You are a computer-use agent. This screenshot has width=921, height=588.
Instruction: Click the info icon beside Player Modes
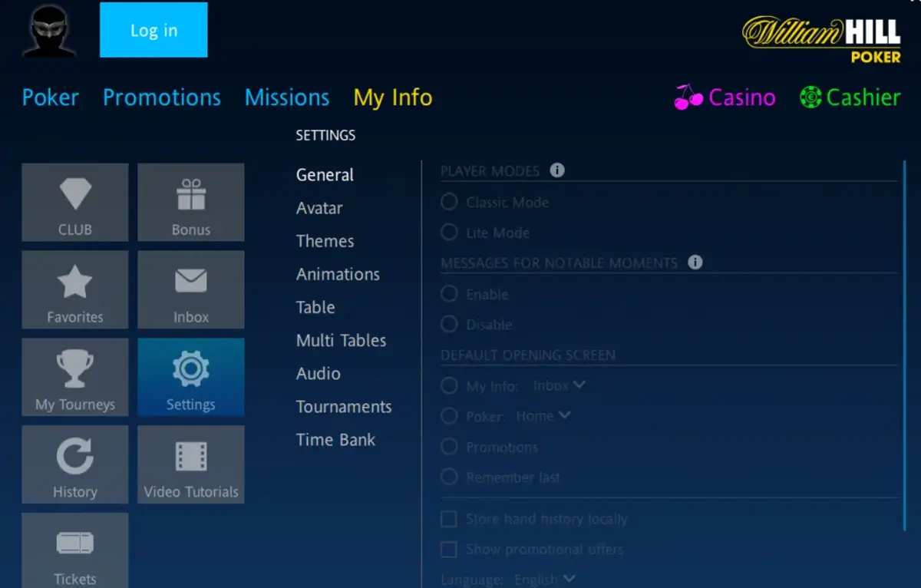point(557,170)
